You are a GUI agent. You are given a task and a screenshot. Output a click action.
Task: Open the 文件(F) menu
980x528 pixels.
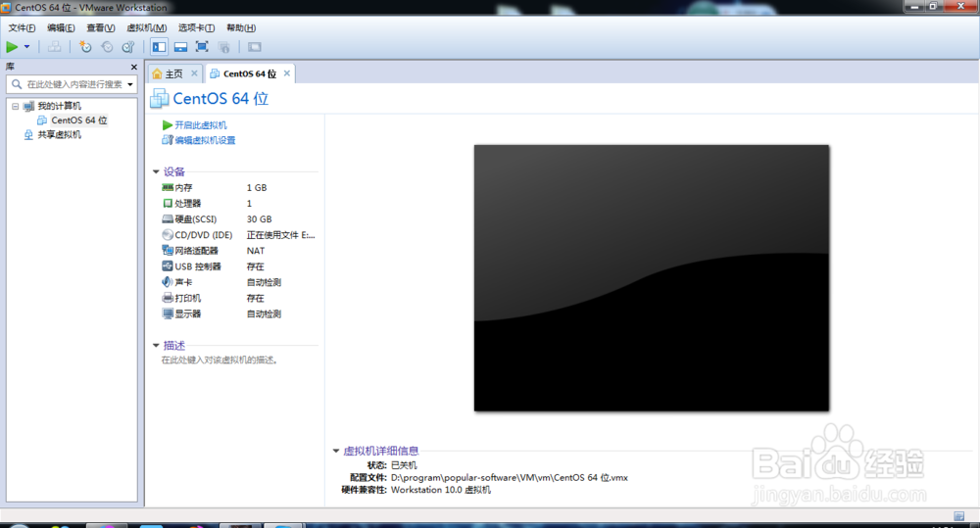[22, 27]
